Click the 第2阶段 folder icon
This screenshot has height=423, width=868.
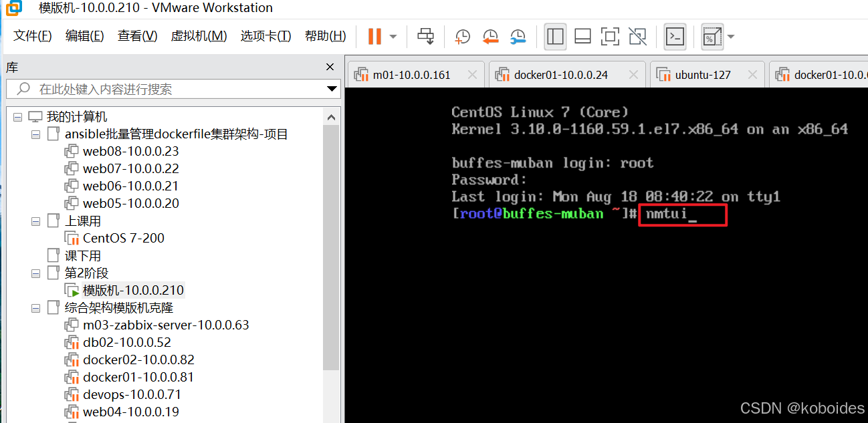(53, 273)
